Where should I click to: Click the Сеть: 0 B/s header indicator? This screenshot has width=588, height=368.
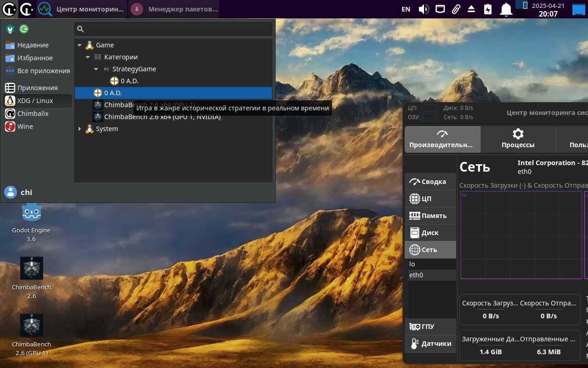[458, 117]
